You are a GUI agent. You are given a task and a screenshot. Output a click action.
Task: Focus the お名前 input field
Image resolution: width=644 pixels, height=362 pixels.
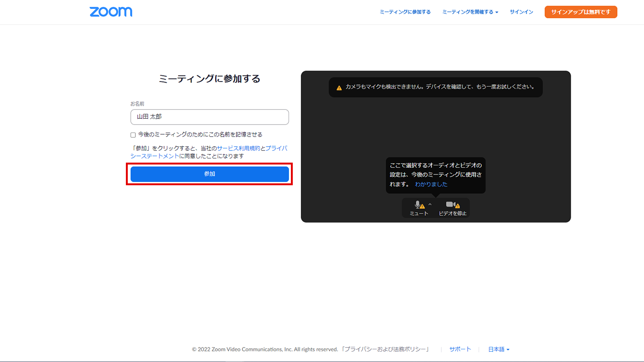point(210,117)
